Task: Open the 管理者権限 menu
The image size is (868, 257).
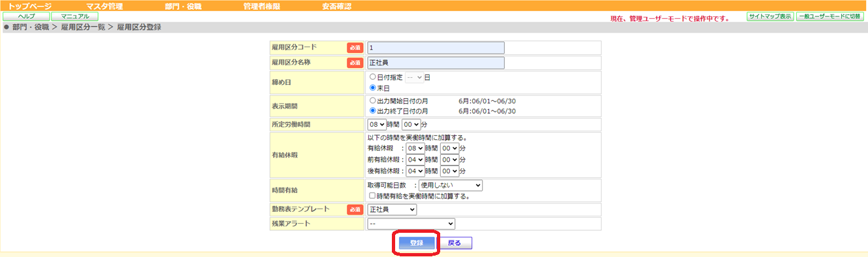Action: click(x=262, y=6)
